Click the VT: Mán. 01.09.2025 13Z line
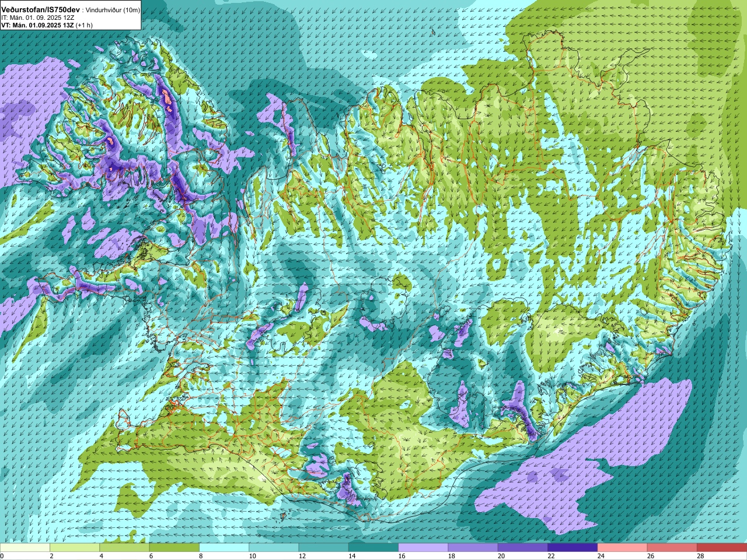The height and width of the screenshot is (560, 747). pos(47,25)
